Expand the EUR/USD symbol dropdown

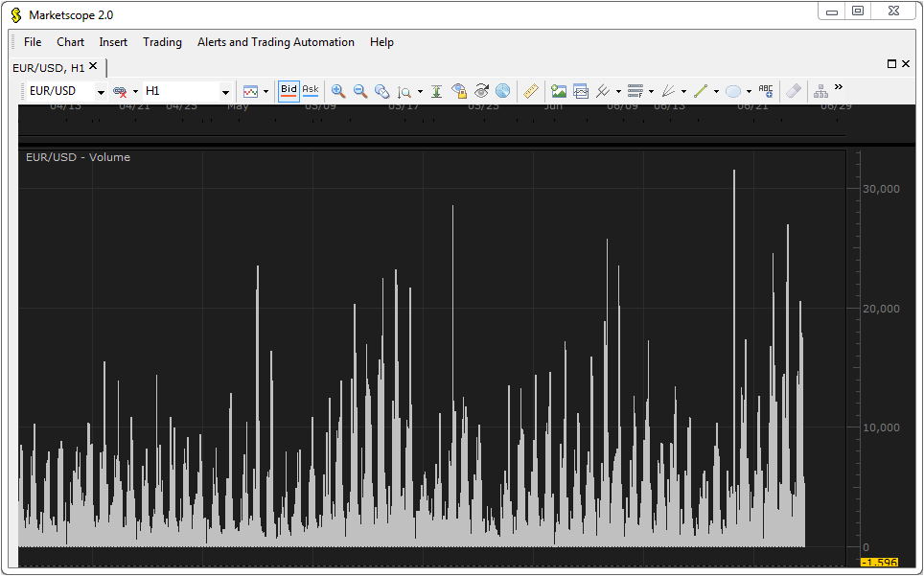point(101,92)
